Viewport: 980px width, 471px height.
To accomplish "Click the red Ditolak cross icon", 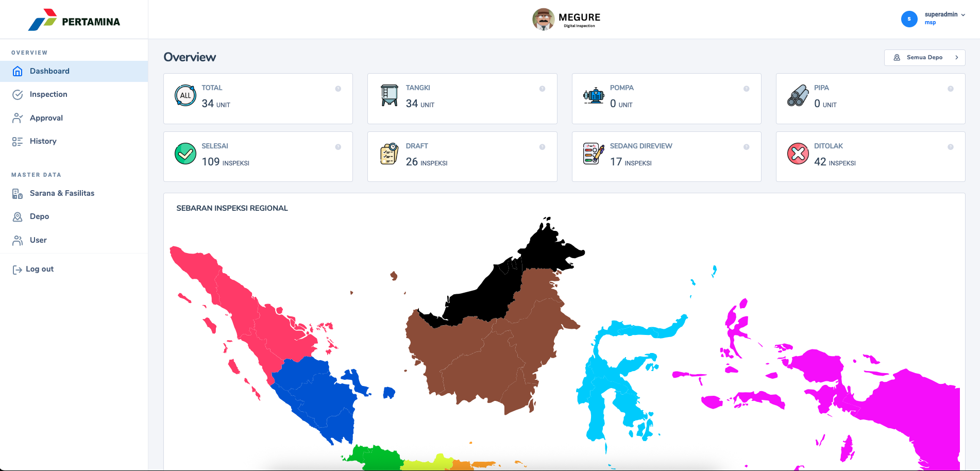I will [x=798, y=154].
